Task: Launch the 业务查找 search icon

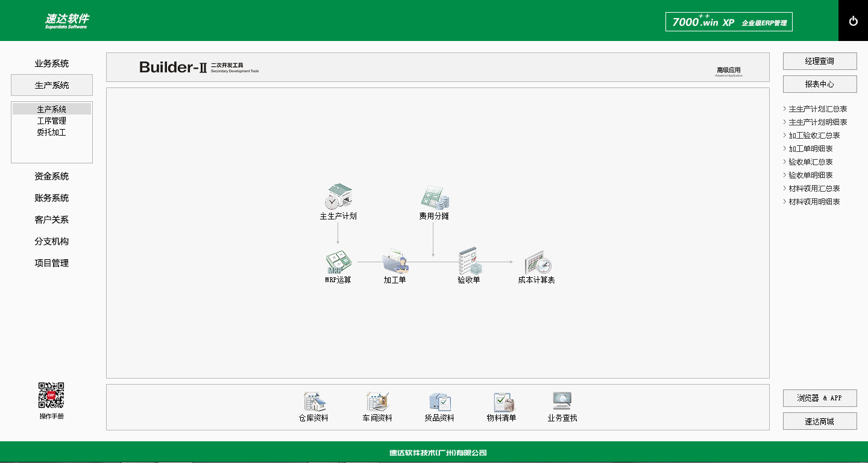Action: (562, 402)
